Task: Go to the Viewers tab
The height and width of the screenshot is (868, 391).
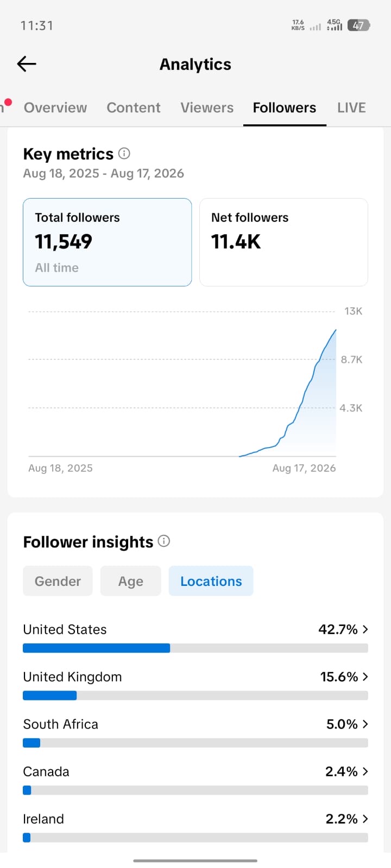Action: pyautogui.click(x=207, y=107)
